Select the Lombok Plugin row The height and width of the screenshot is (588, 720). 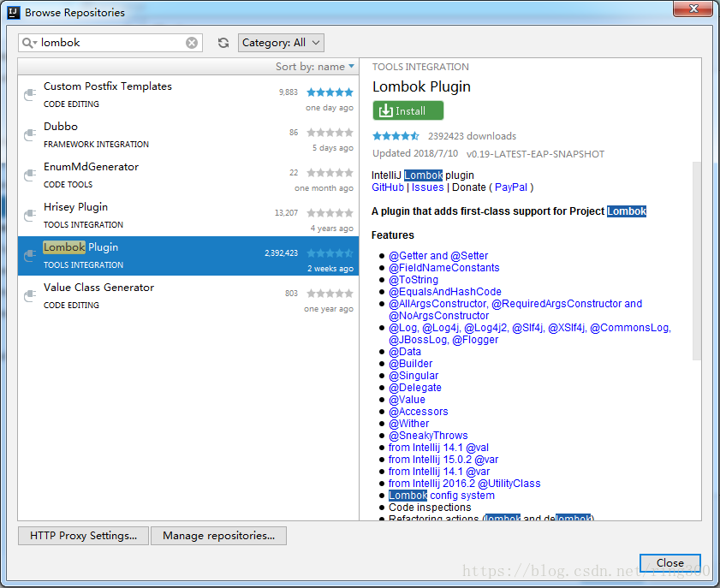(188, 256)
